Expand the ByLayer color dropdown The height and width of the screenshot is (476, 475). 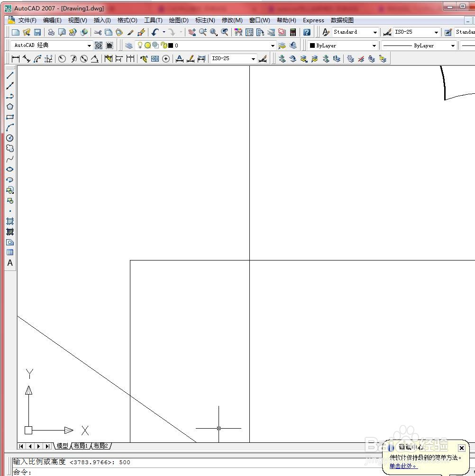[x=374, y=46]
